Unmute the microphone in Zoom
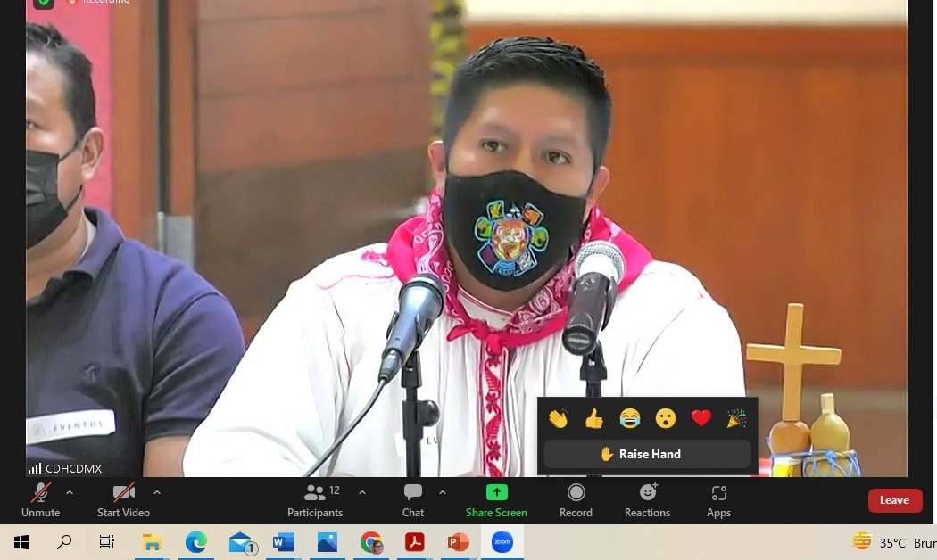The height and width of the screenshot is (560, 937). click(x=41, y=500)
